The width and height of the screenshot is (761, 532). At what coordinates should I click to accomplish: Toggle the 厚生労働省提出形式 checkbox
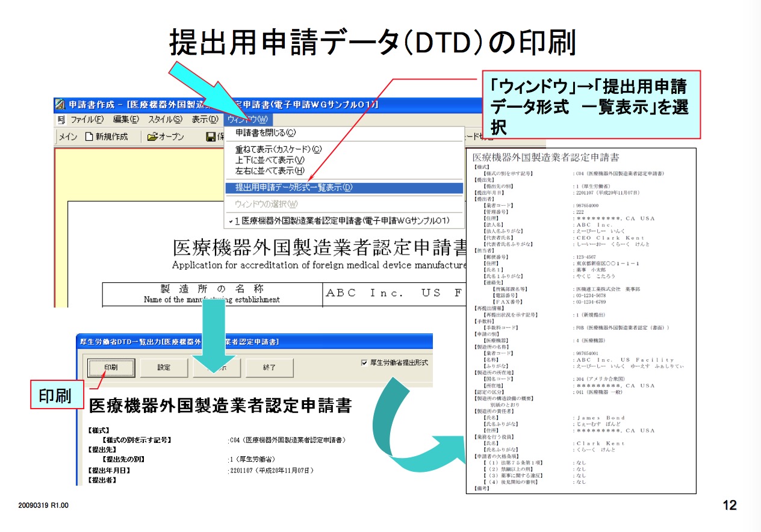tap(364, 362)
